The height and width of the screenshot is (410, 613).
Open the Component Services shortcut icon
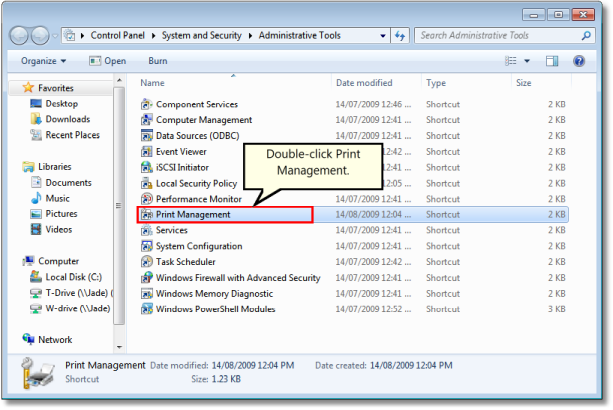147,104
